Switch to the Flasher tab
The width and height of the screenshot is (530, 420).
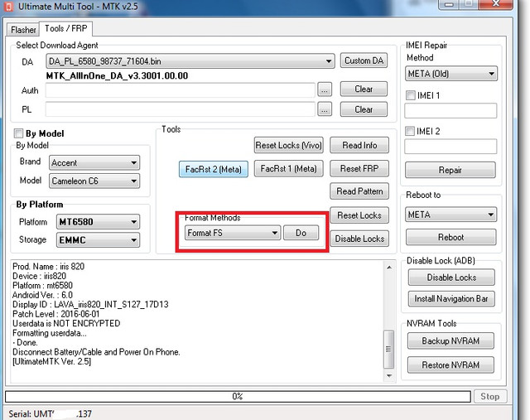(22, 30)
